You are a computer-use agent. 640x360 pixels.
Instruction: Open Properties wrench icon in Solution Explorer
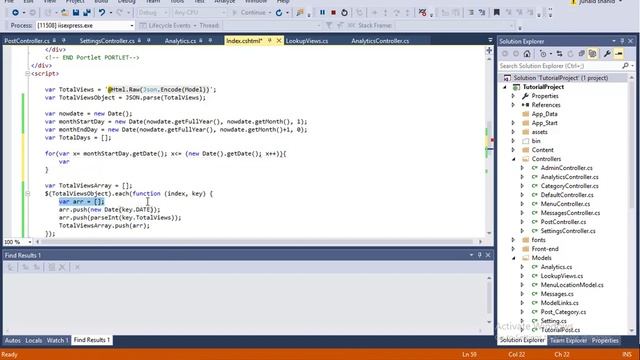(607, 53)
